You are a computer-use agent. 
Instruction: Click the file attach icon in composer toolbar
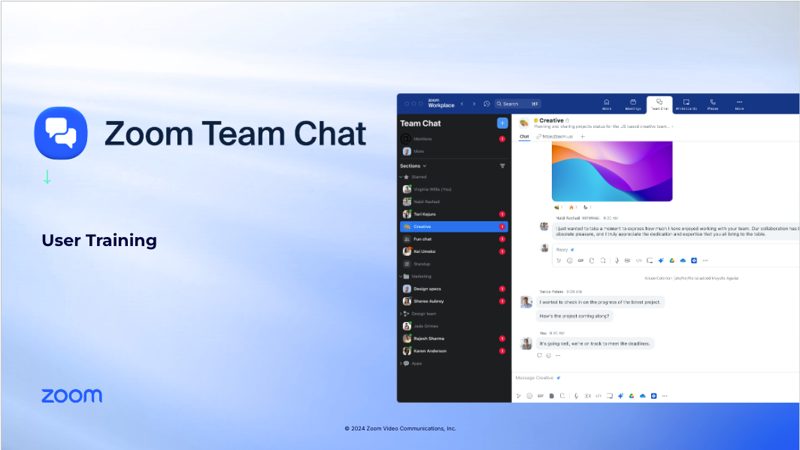(x=552, y=396)
